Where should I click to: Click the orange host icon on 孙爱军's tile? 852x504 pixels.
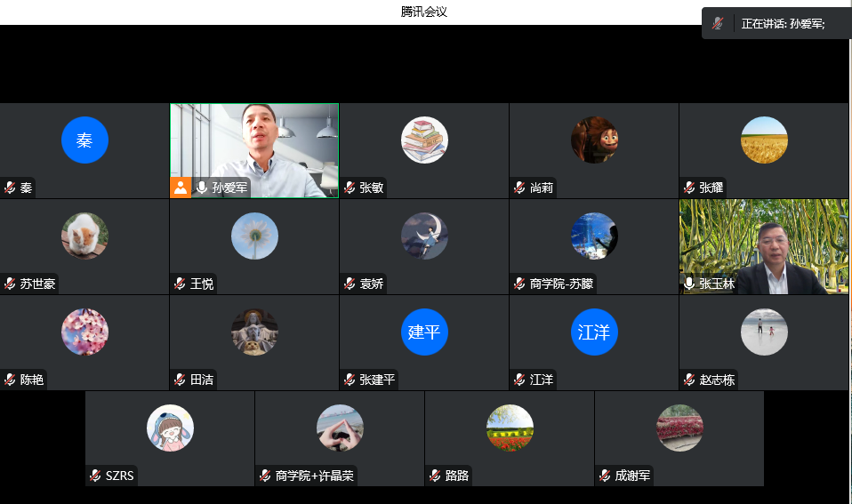tap(181, 188)
